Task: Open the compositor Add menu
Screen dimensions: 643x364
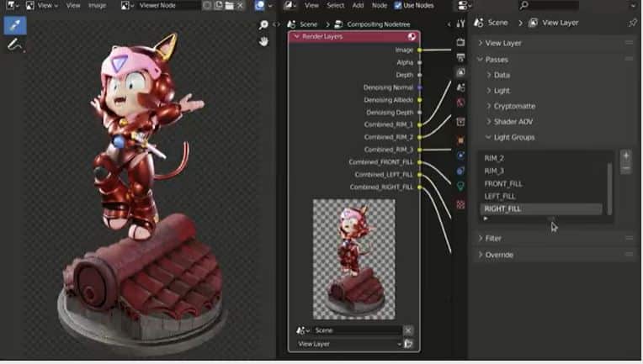Action: click(358, 5)
